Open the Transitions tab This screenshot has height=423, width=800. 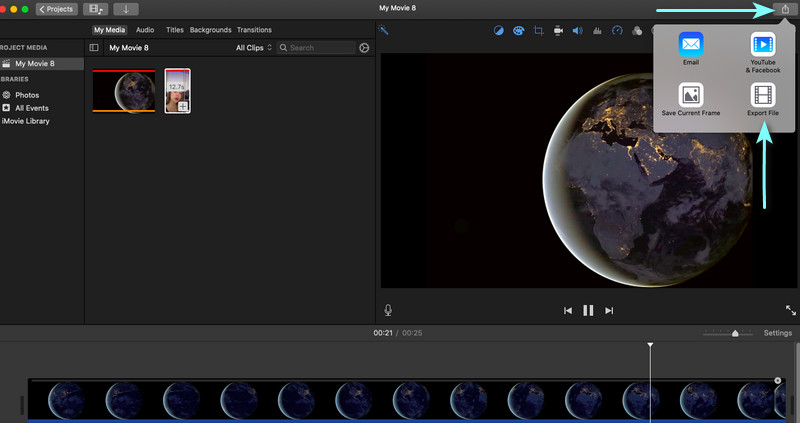coord(254,30)
